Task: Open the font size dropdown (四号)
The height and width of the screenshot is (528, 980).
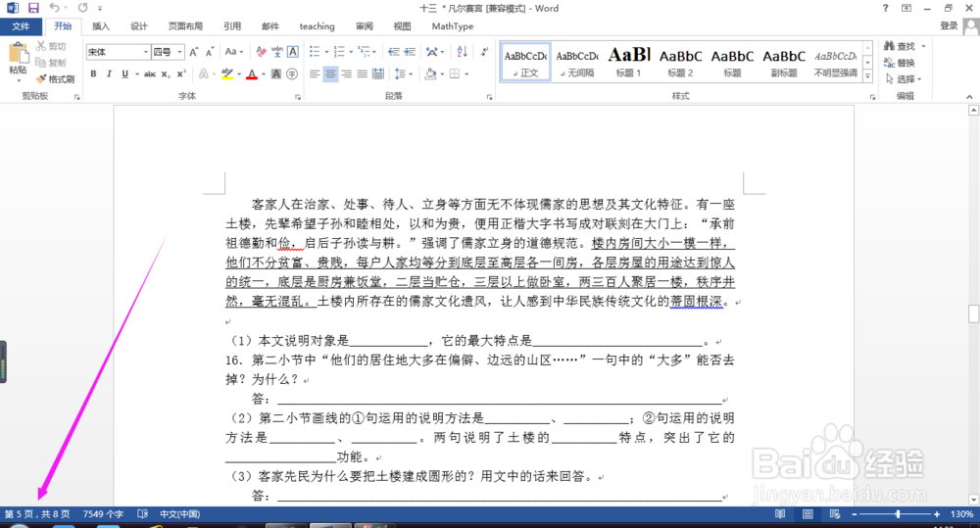Action: pos(180,52)
